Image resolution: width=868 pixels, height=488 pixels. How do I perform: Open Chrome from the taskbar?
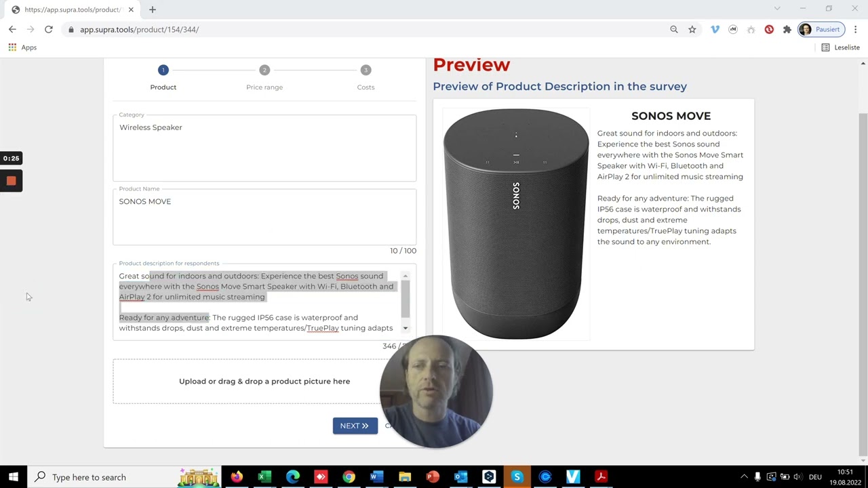coord(349,477)
